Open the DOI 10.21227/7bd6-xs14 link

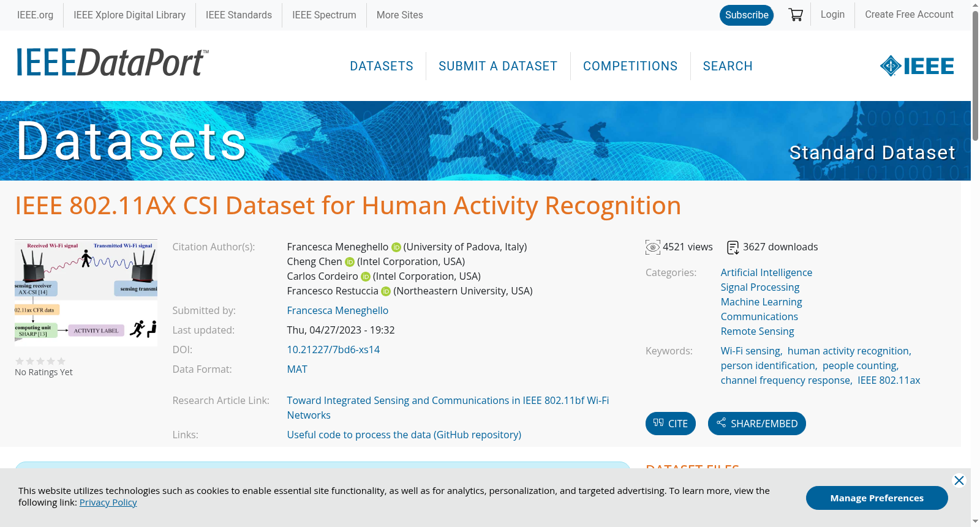pos(333,349)
